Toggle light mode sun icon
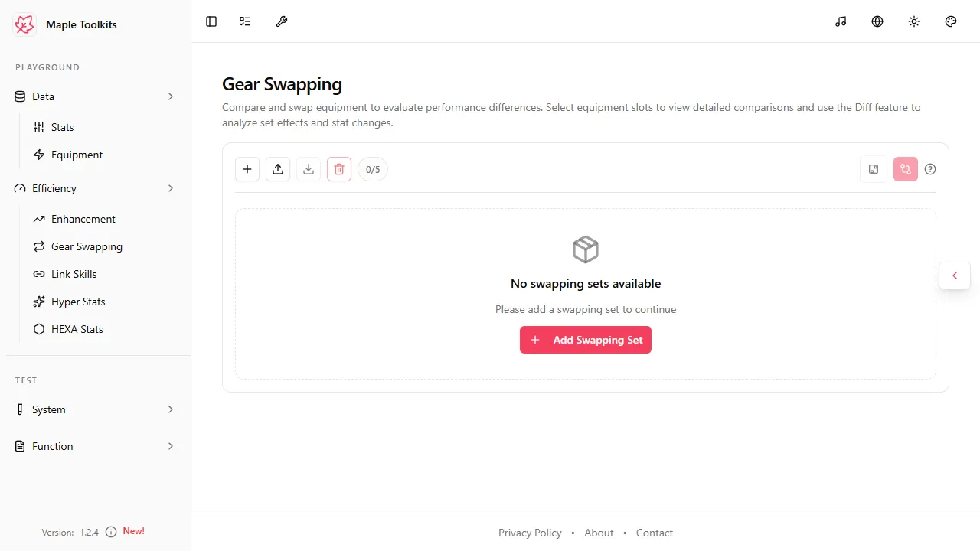The image size is (980, 551). (914, 21)
